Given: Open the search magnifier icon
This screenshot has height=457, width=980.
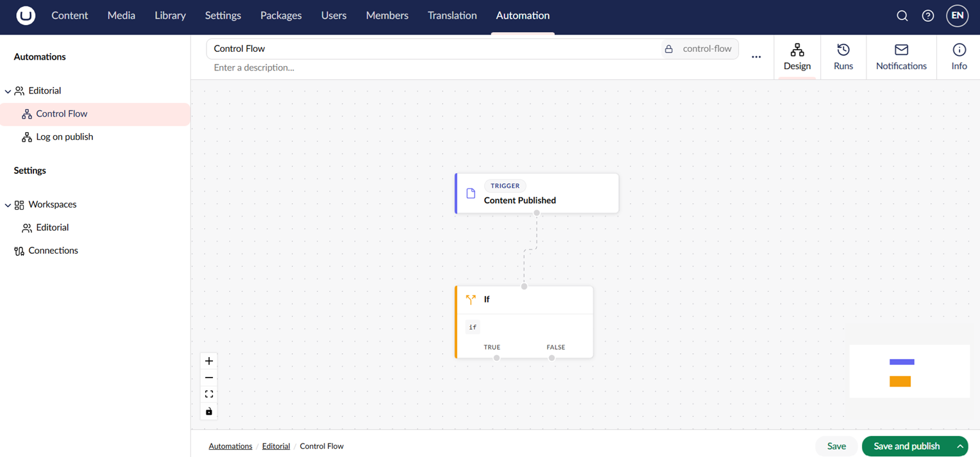Looking at the screenshot, I should [902, 16].
